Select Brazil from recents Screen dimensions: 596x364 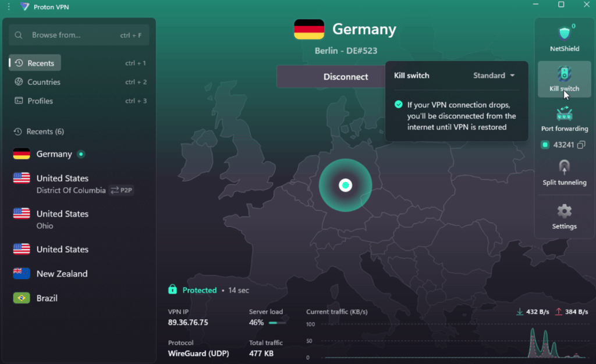pos(79,298)
